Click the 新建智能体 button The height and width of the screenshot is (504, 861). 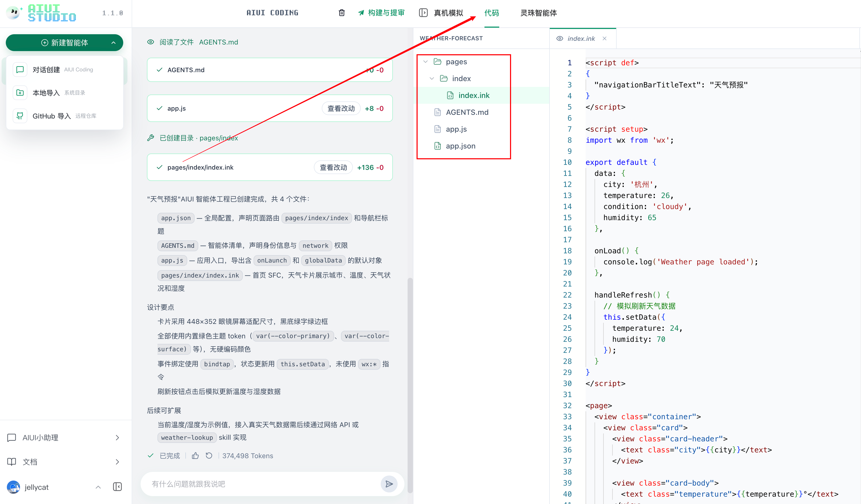click(65, 43)
